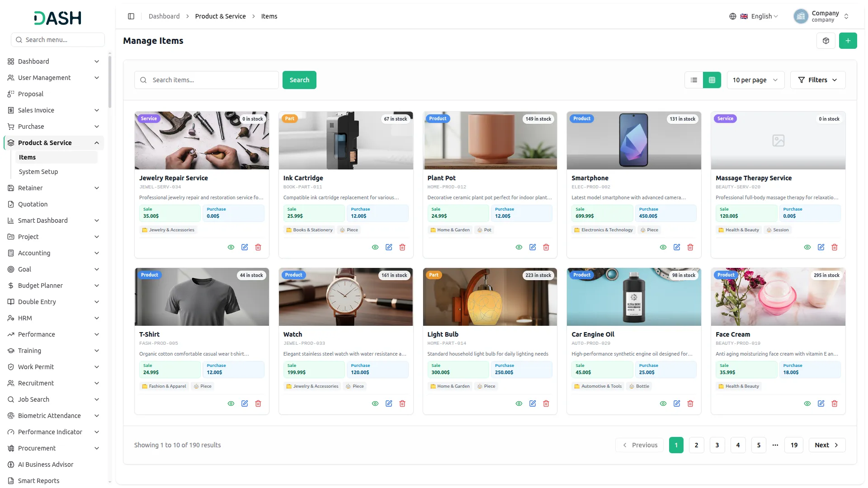Viewport: 868px width, 488px height.
Task: Collapse the Product & Service menu
Action: [x=53, y=143]
